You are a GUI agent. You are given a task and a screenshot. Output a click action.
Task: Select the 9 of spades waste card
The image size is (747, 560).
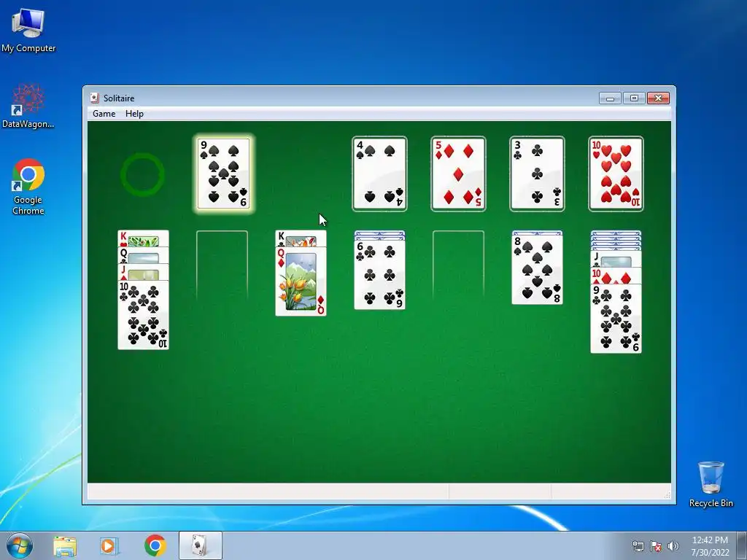pyautogui.click(x=223, y=174)
